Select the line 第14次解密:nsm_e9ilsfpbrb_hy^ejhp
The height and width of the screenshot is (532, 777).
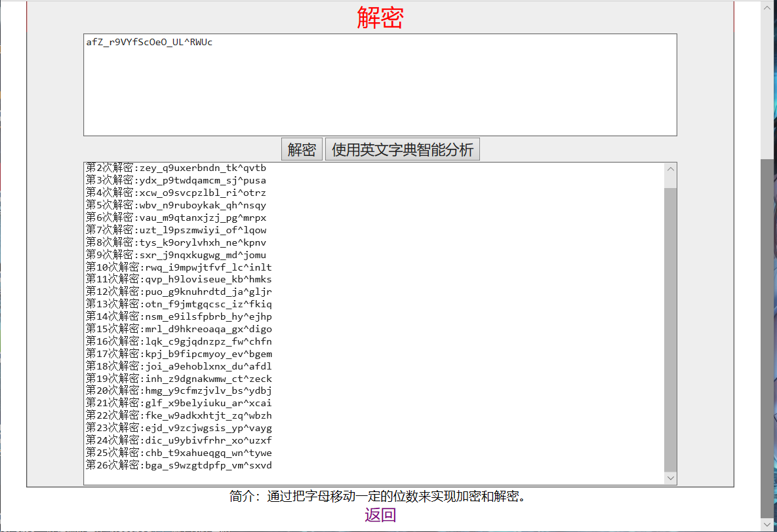click(179, 316)
